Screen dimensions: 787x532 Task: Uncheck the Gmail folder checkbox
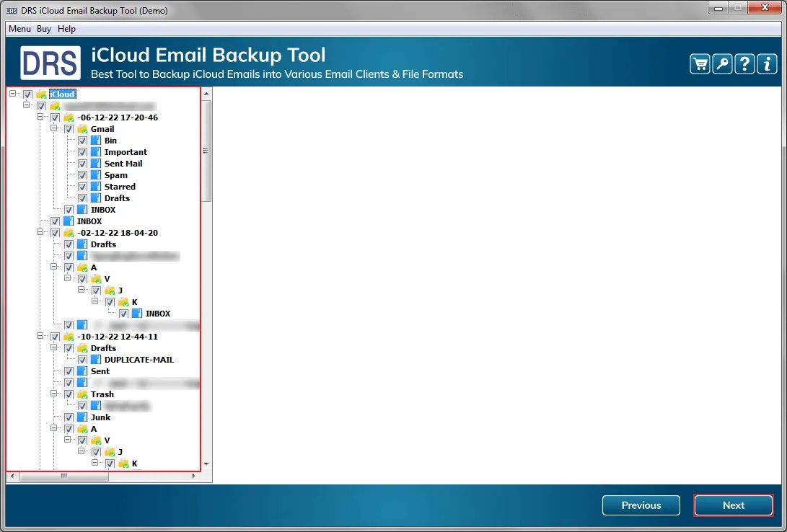tap(69, 129)
